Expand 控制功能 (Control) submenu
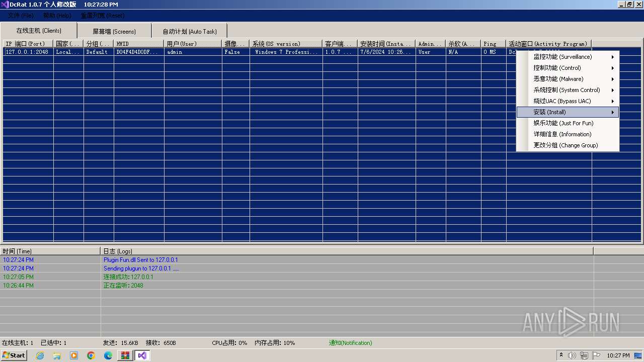 [568, 68]
